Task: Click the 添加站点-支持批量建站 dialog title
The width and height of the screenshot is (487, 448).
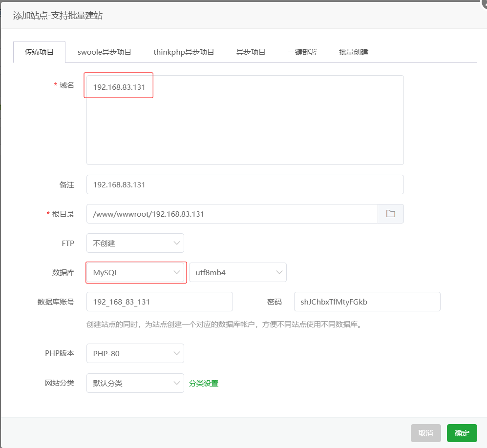Action: click(58, 16)
